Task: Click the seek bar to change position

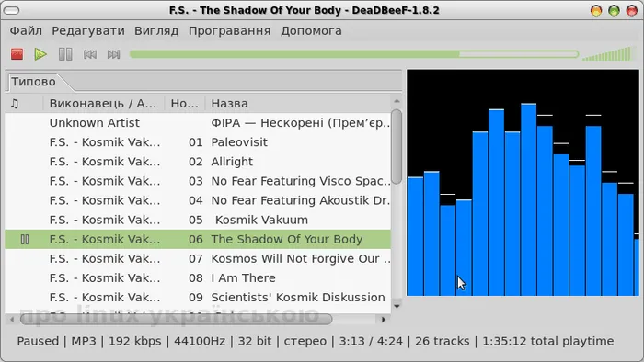Action: point(354,54)
